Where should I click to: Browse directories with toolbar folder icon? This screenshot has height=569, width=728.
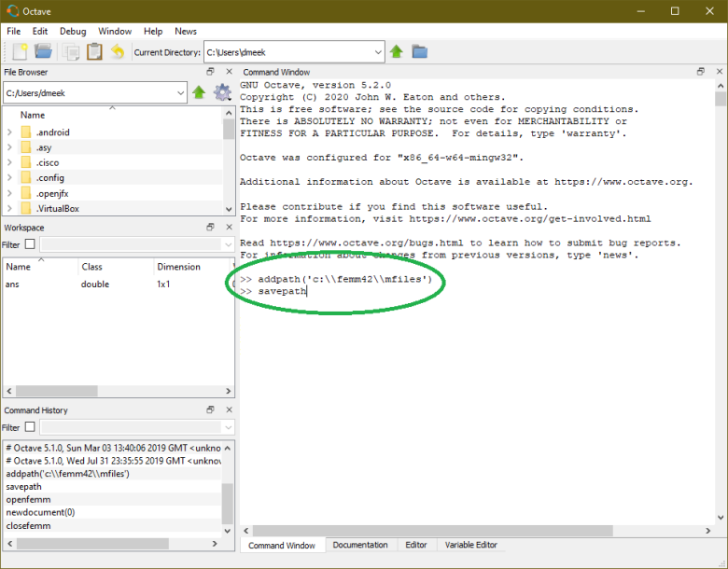tap(419, 51)
